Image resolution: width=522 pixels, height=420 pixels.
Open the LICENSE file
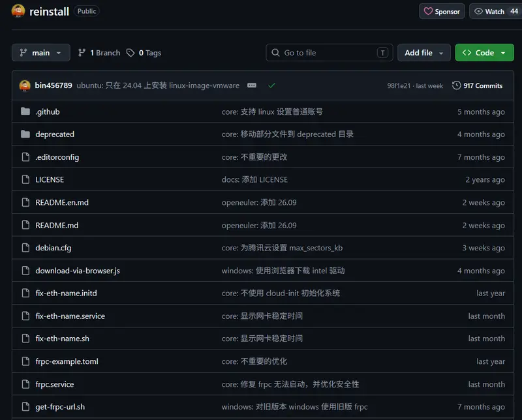tap(50, 180)
